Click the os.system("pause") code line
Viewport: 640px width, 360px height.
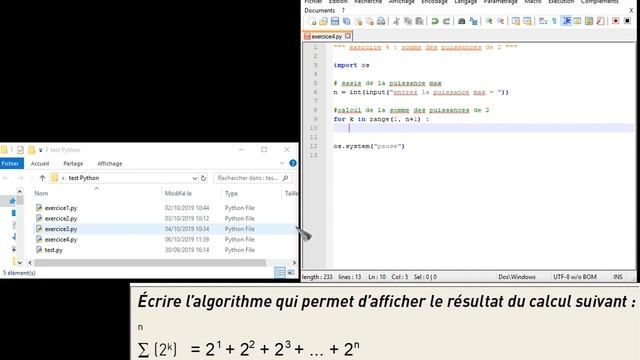pos(369,146)
